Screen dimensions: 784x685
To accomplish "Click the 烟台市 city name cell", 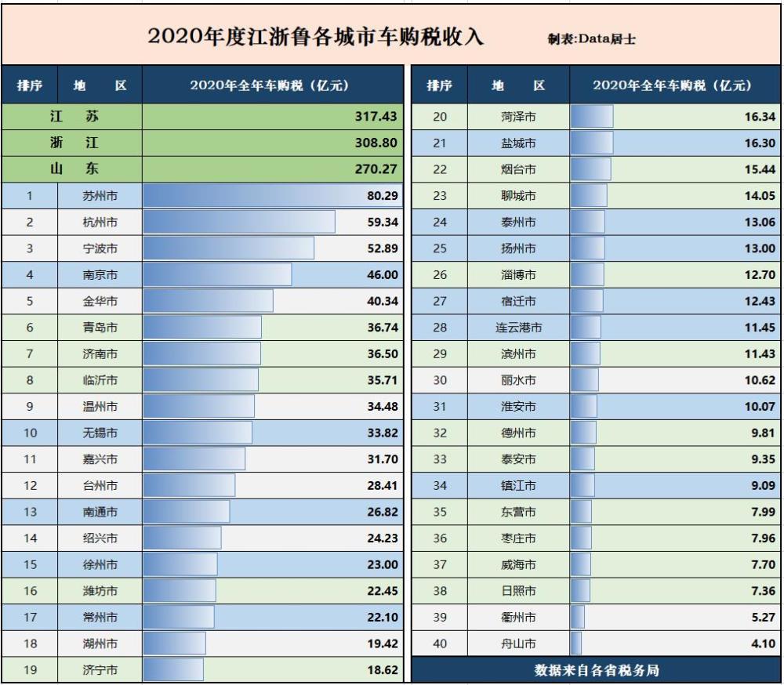I will pyautogui.click(x=518, y=169).
